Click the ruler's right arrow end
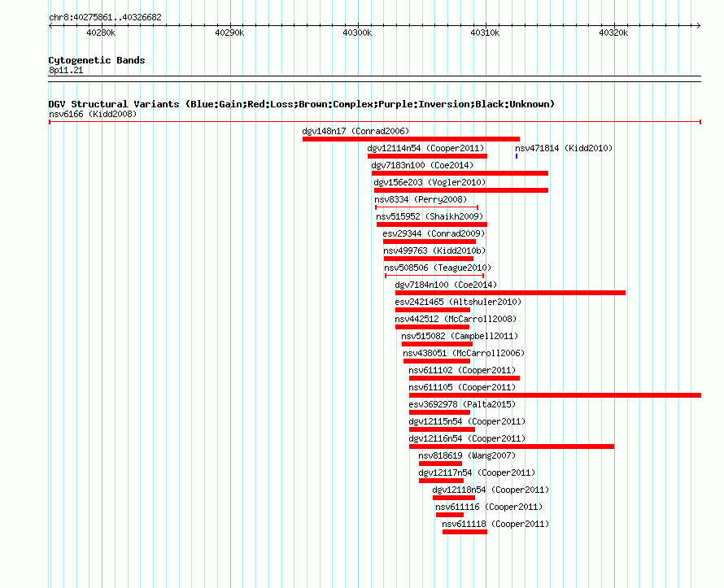 [x=699, y=26]
